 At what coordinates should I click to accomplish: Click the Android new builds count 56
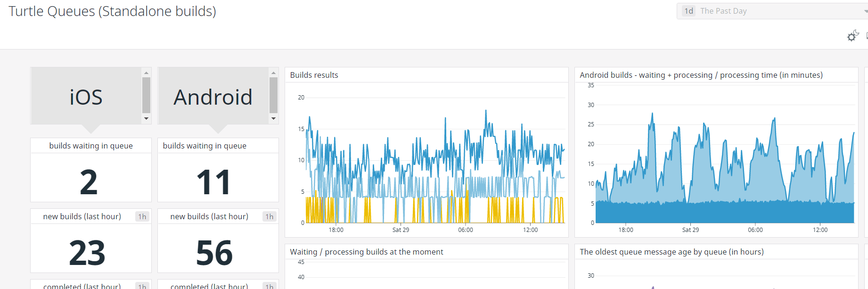click(214, 253)
